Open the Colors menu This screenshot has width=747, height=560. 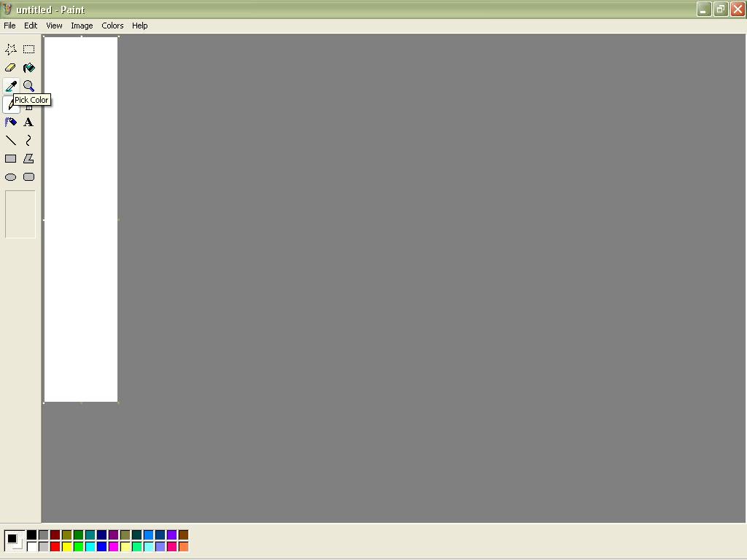pos(112,26)
